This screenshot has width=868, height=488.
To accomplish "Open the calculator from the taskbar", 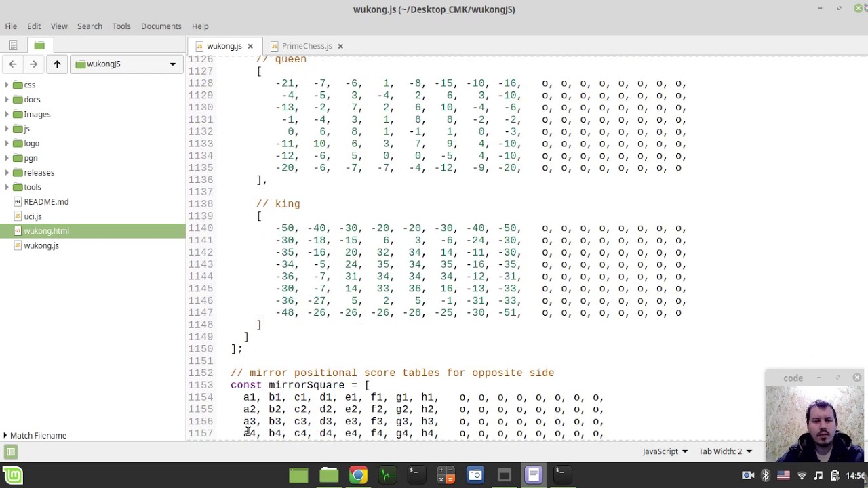I will coord(446,475).
